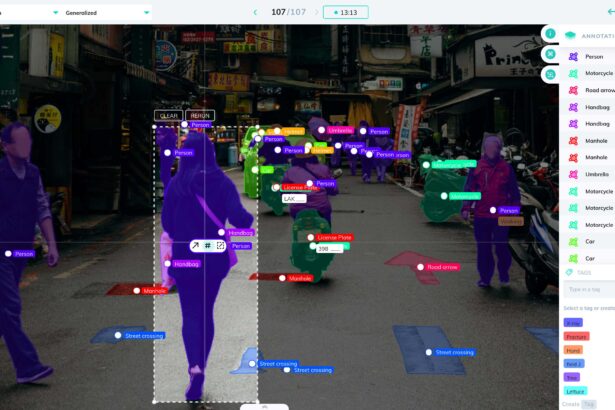The width and height of the screenshot is (615, 410).
Task: Click the License Plate label above the '398' field
Action: point(334,237)
